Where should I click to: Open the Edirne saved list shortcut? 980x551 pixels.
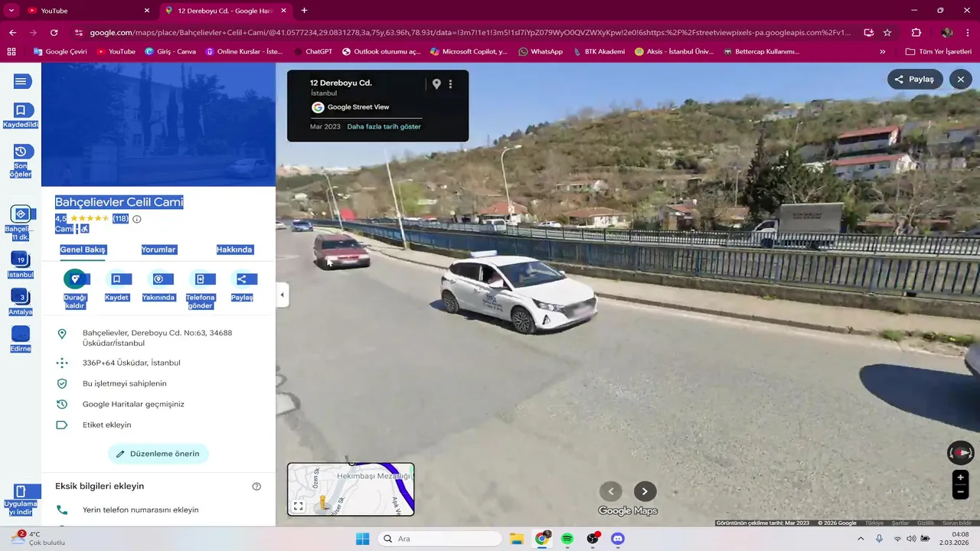click(x=21, y=340)
